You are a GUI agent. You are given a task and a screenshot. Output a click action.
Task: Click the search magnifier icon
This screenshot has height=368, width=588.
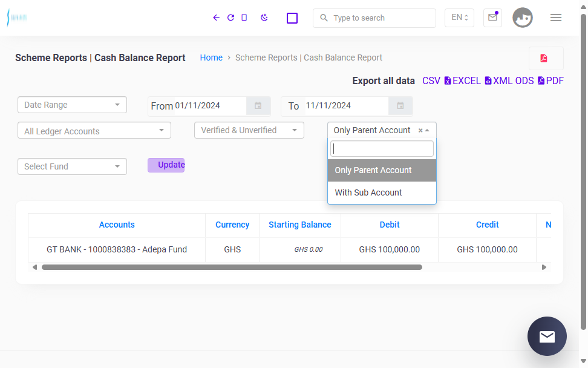click(324, 18)
